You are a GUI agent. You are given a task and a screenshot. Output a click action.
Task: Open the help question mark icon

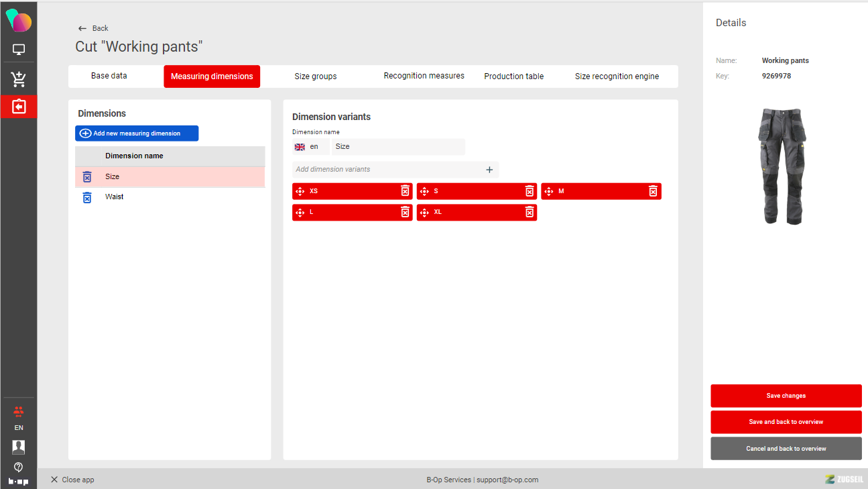(19, 467)
